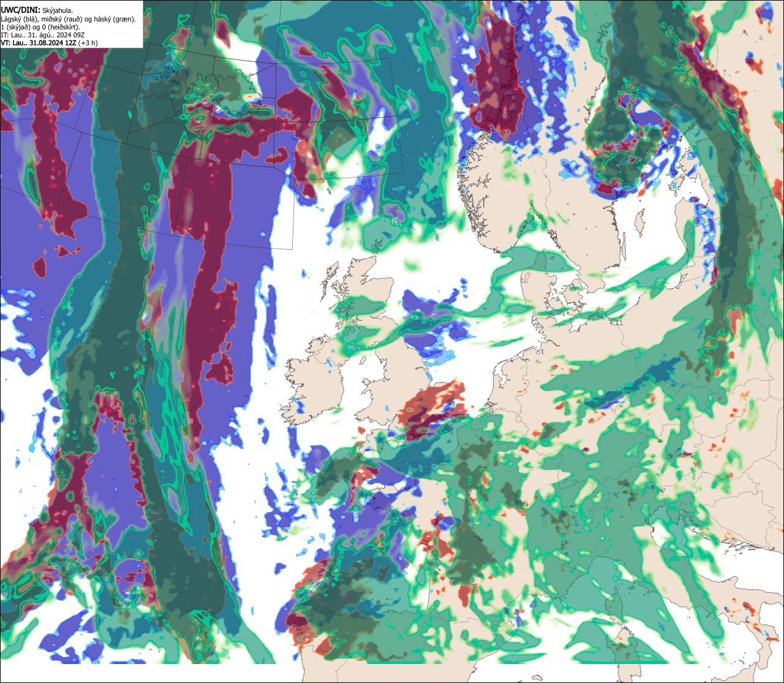Click the '1 (skýjað) og 0 (heiðskírt).' line

(40, 27)
